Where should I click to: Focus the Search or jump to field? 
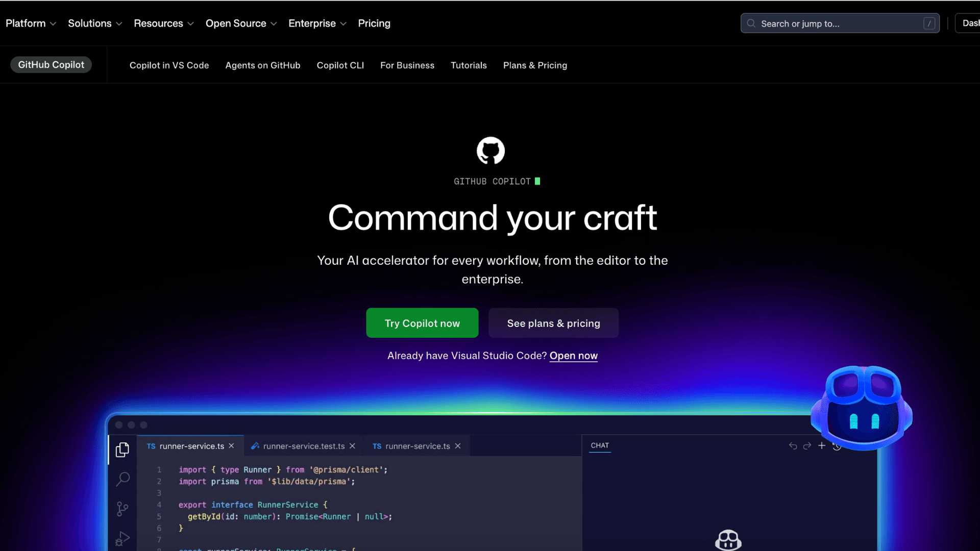(840, 23)
